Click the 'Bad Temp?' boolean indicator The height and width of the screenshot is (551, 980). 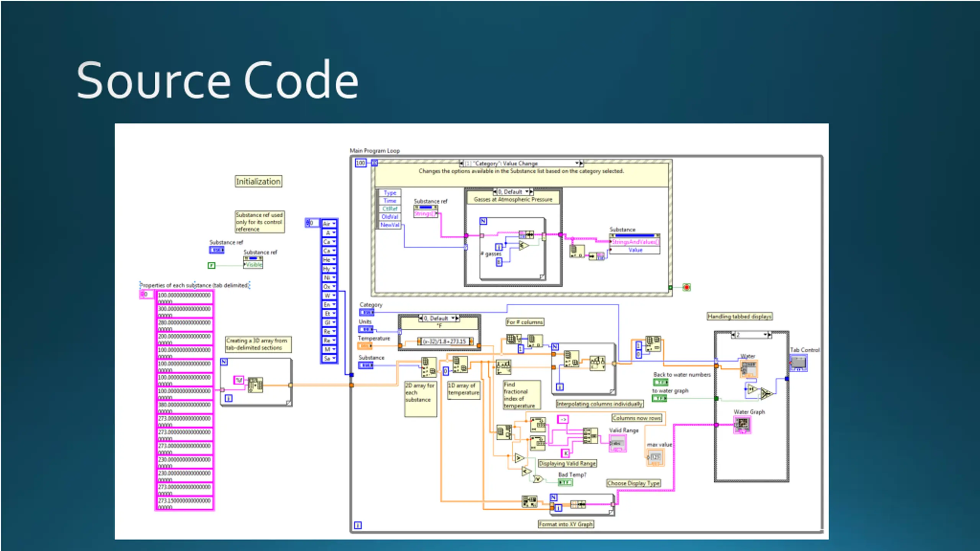pos(565,483)
